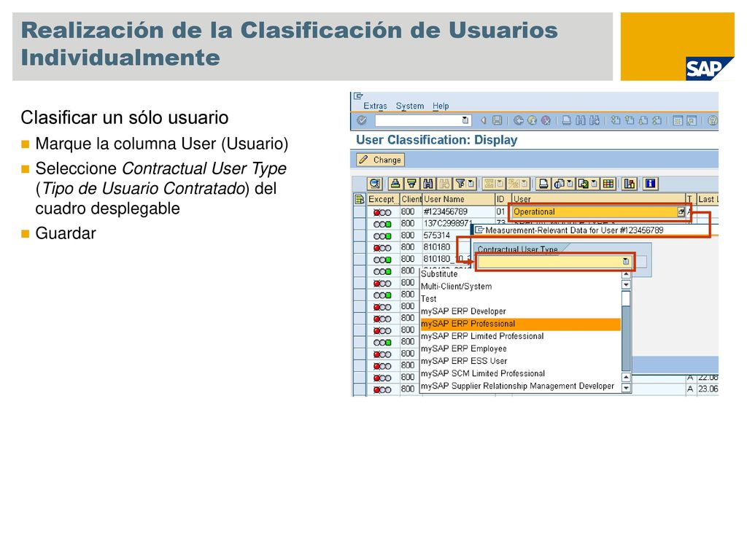Screen dimensions: 747x560
Task: Open the Set Filter dropdown arrow
Action: (471, 183)
